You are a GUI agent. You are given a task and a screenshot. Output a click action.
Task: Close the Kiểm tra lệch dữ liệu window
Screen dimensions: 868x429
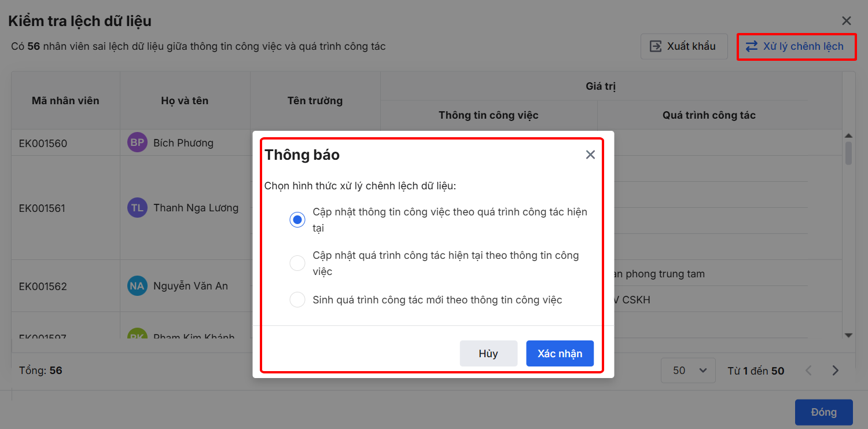point(847,21)
